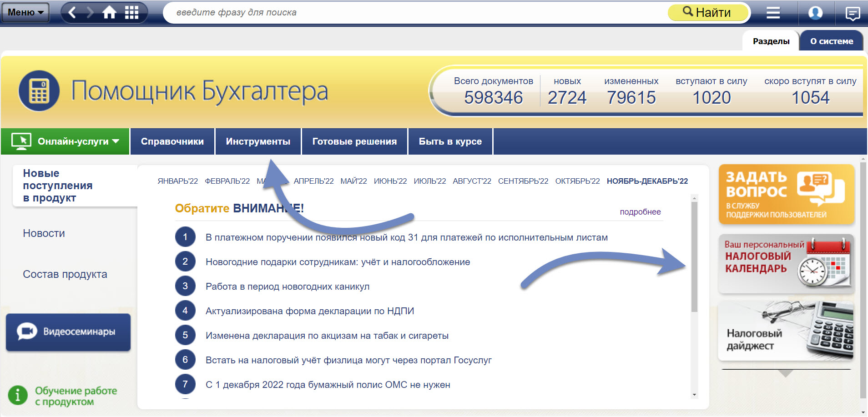
Task: Open the Готовые решения menu item
Action: point(354,141)
